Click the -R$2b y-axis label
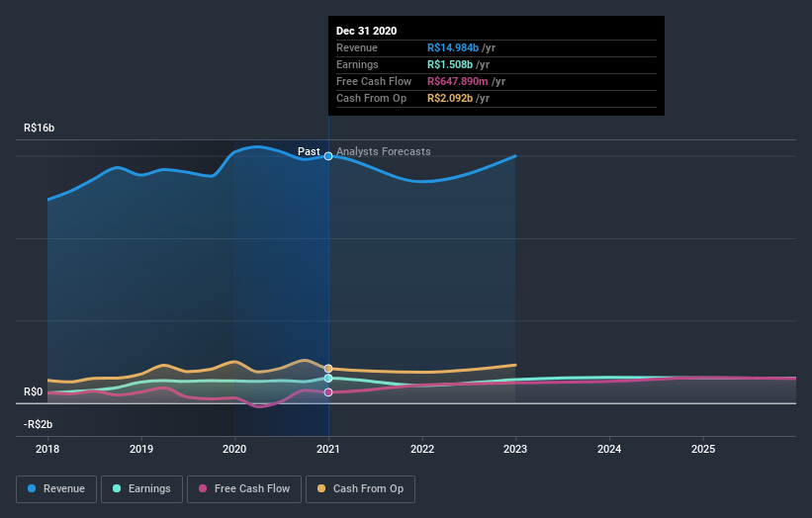 pos(38,424)
